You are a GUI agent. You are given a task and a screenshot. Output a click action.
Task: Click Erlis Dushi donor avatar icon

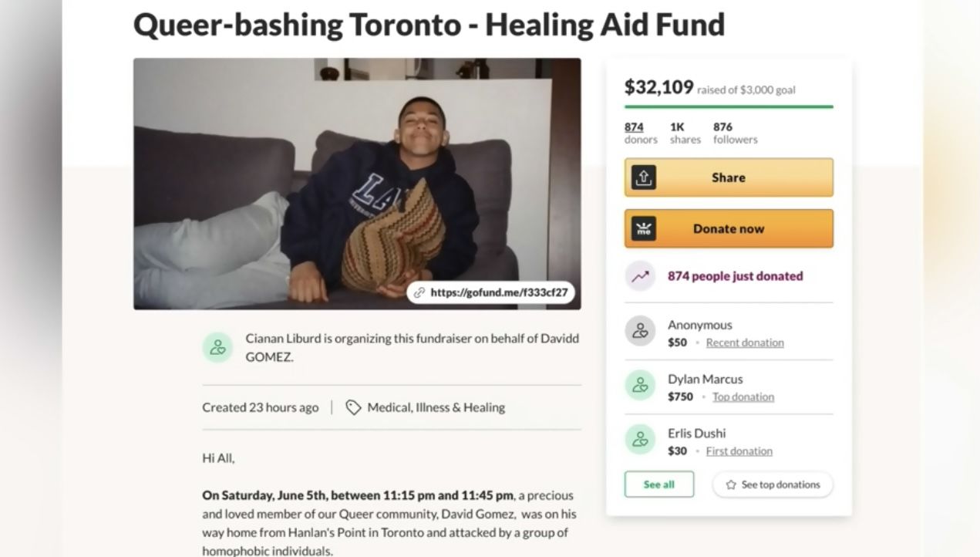[640, 439]
